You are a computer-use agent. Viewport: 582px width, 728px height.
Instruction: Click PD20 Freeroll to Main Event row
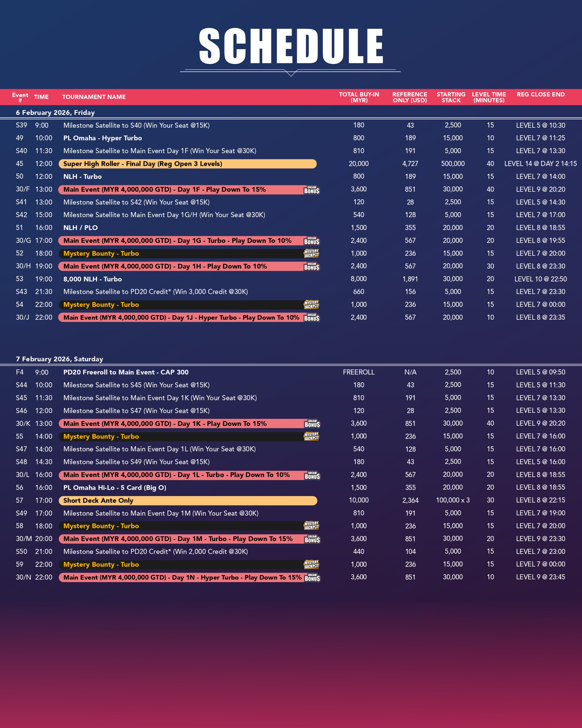126,372
